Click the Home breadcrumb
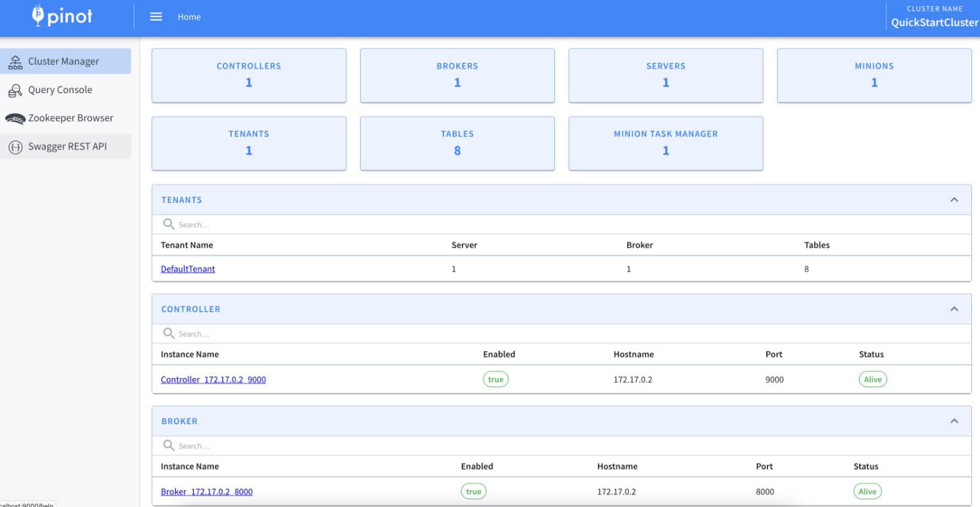980x507 pixels. point(189,17)
